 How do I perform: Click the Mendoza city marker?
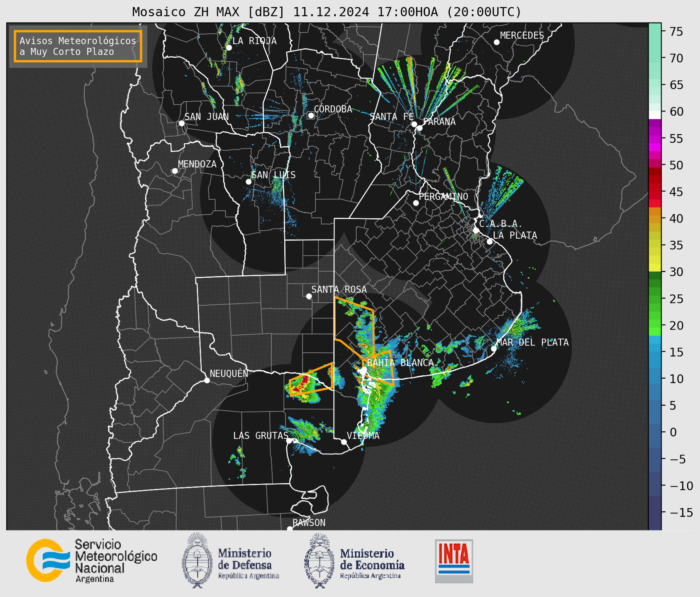coord(175,171)
